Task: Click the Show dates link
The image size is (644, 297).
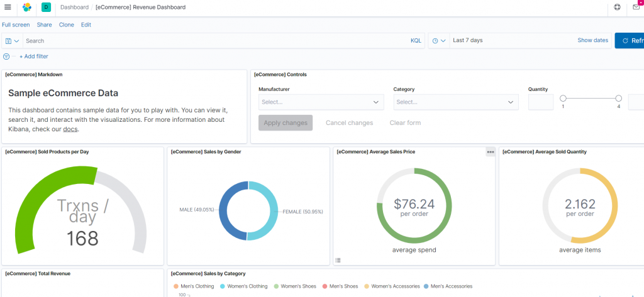Action: (x=592, y=40)
